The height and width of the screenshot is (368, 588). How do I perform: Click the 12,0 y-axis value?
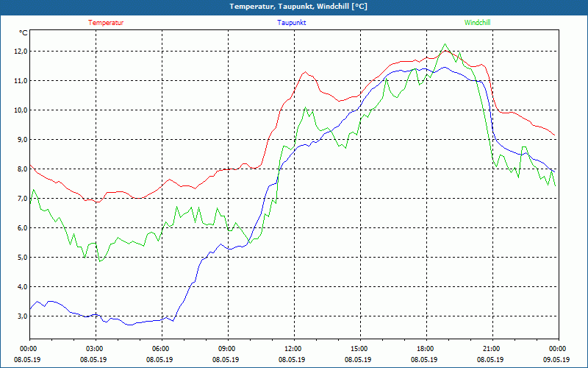point(21,51)
